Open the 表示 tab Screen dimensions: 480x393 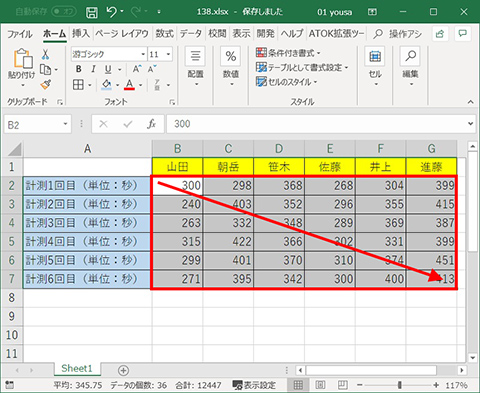[241, 33]
